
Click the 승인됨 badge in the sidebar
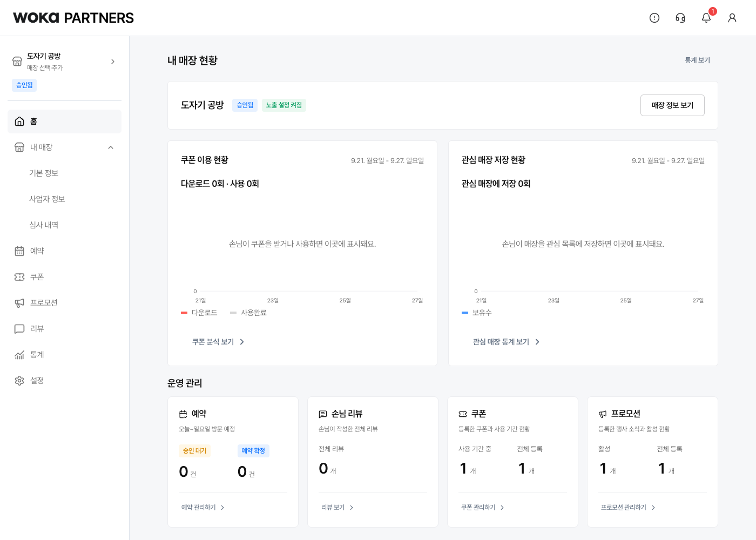(x=24, y=85)
